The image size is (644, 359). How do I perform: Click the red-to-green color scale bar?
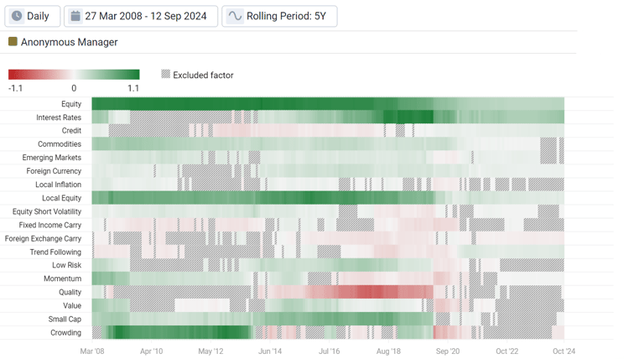tap(74, 75)
